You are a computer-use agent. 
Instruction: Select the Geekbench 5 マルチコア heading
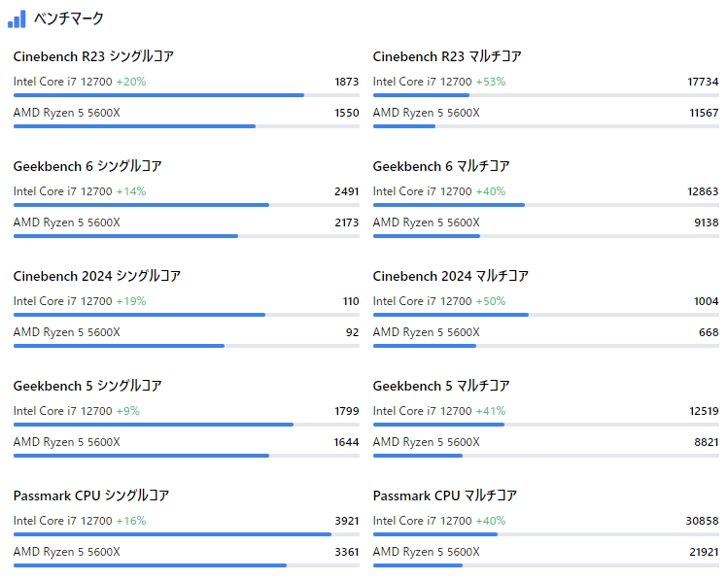pyautogui.click(x=441, y=386)
